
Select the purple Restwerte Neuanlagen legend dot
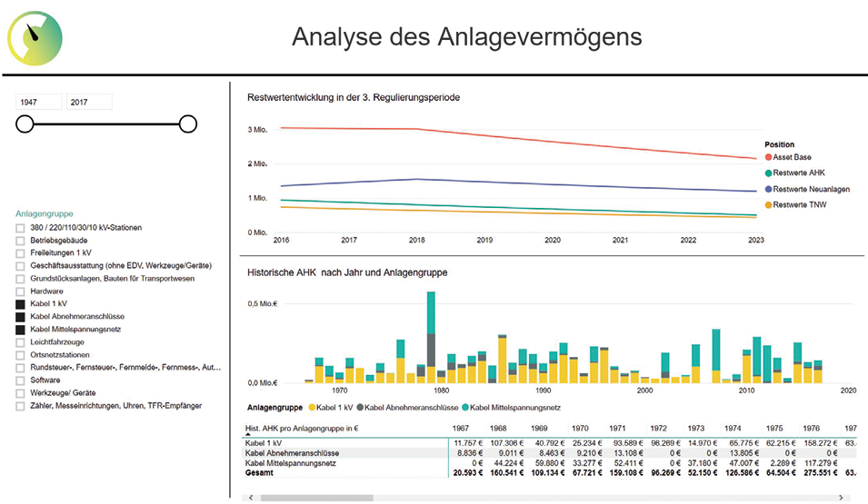tap(769, 188)
